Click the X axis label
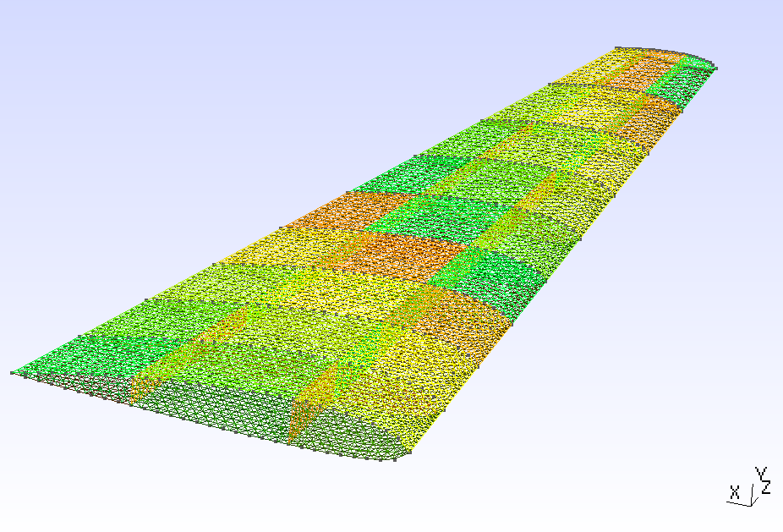Viewport: 783px width, 532px height. (x=735, y=492)
